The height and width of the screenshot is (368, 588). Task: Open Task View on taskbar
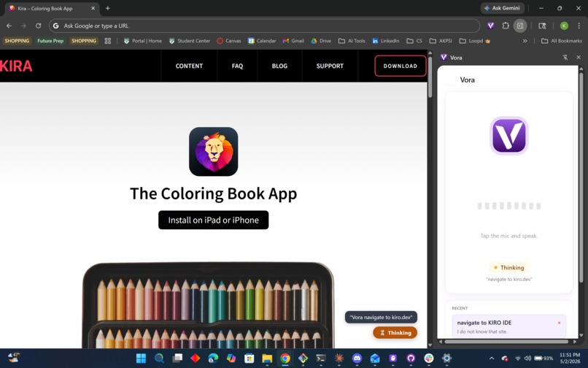pos(177,359)
